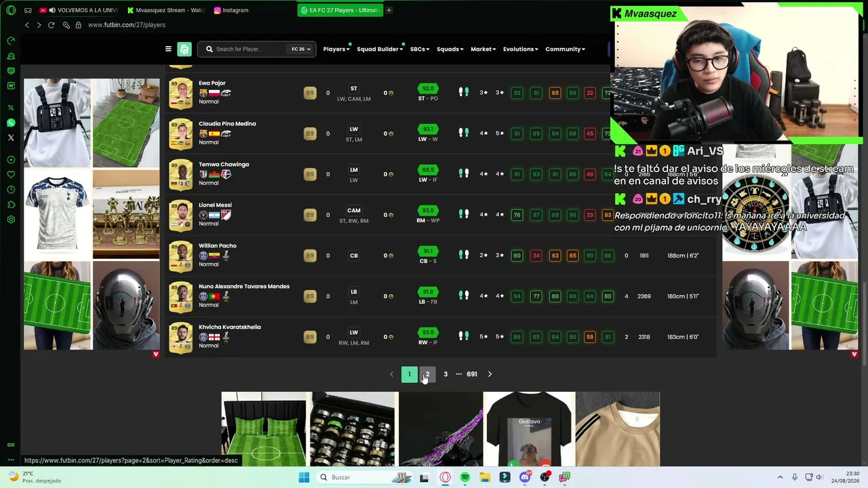Open Claudia Pina Medina player page
868x488 pixels.
(x=227, y=124)
